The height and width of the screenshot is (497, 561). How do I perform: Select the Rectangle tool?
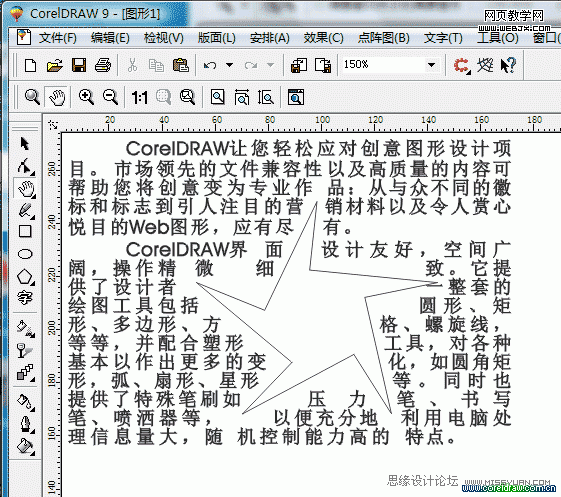point(25,232)
